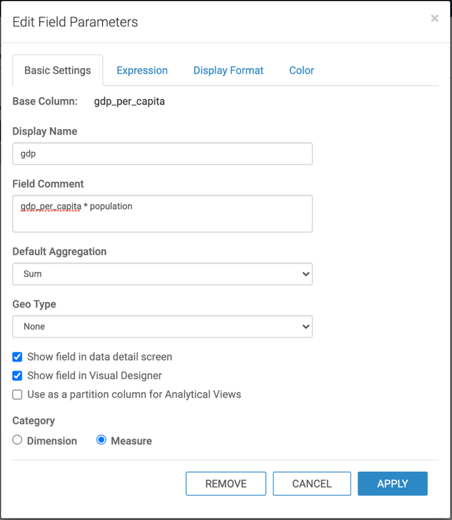Close the Edit Field Parameters dialog
This screenshot has height=520, width=452.
pos(434,18)
